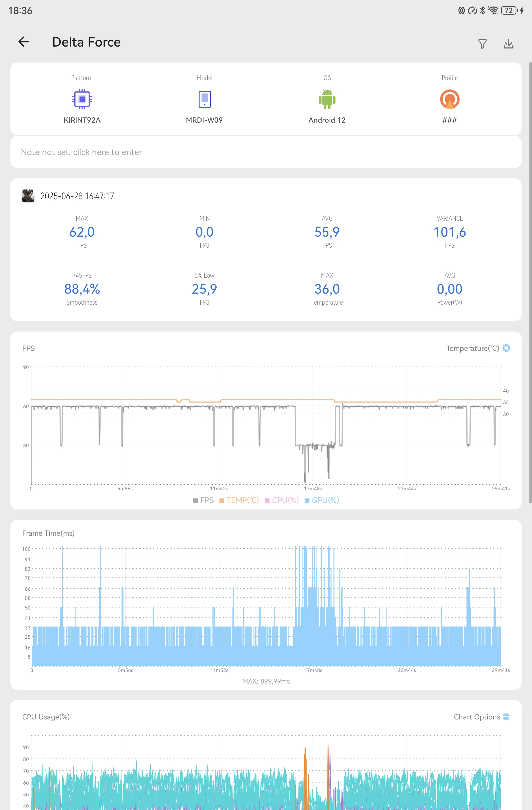Tap the Delta Force game thumbnail
Screen dimensions: 532x810
(x=28, y=196)
